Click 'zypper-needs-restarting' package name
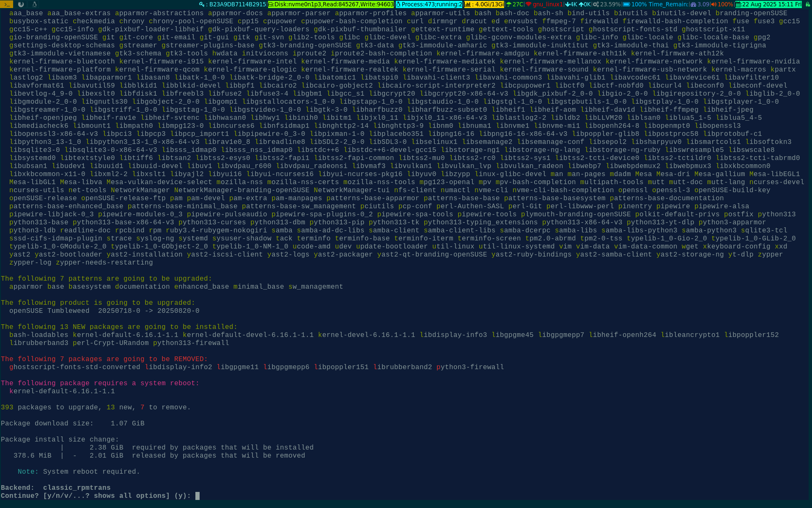 (104, 262)
